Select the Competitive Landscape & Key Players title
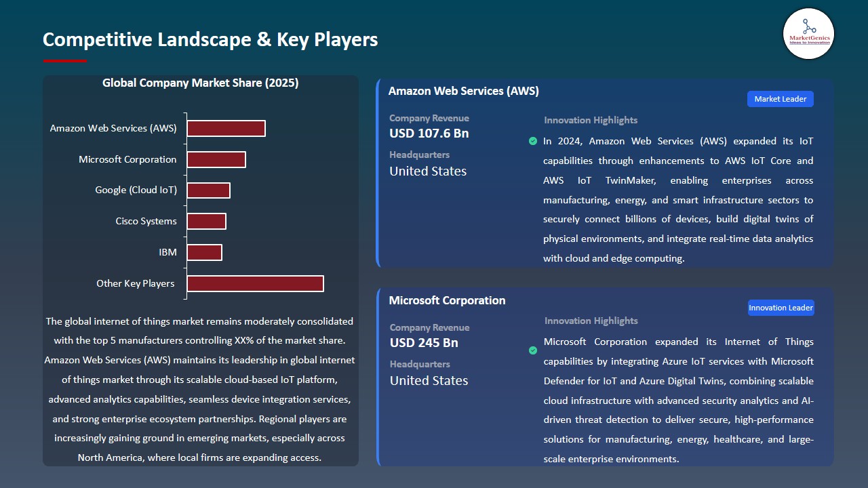The width and height of the screenshot is (868, 488). pyautogui.click(x=210, y=39)
